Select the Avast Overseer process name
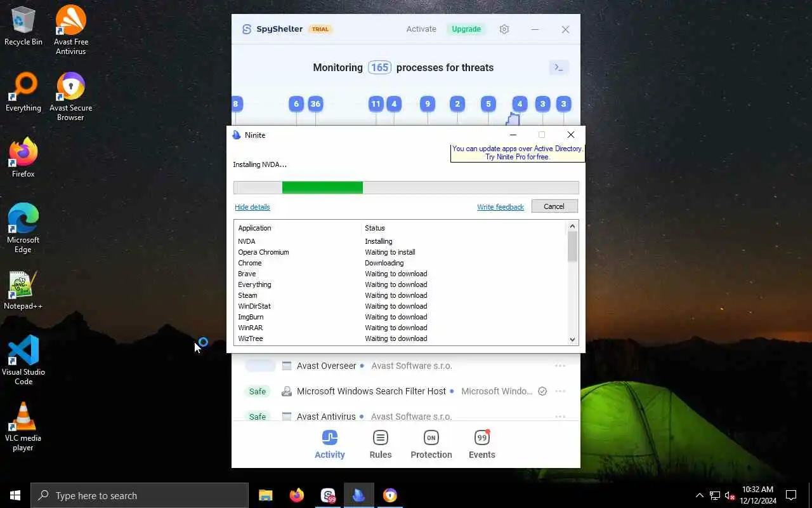 327,366
